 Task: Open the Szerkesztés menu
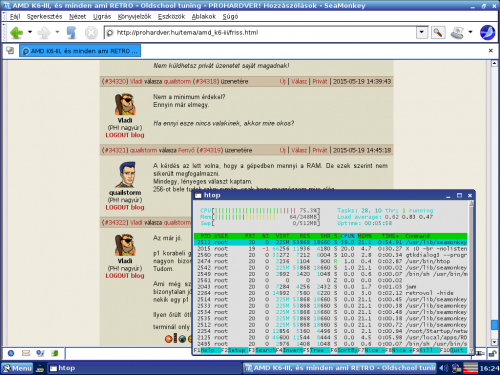[44, 16]
